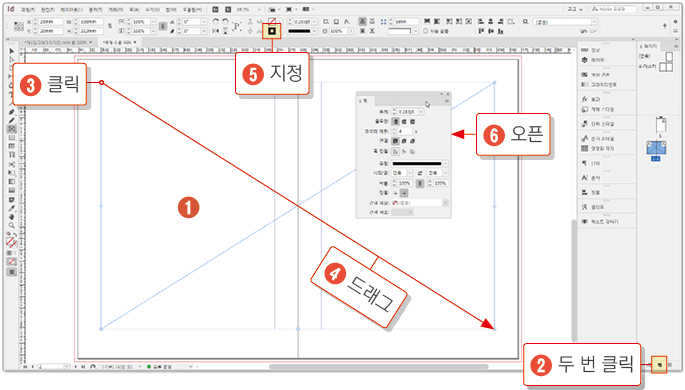The image size is (685, 390).
Task: Toggle link for start/end arrowhead scale
Action: 420,183
